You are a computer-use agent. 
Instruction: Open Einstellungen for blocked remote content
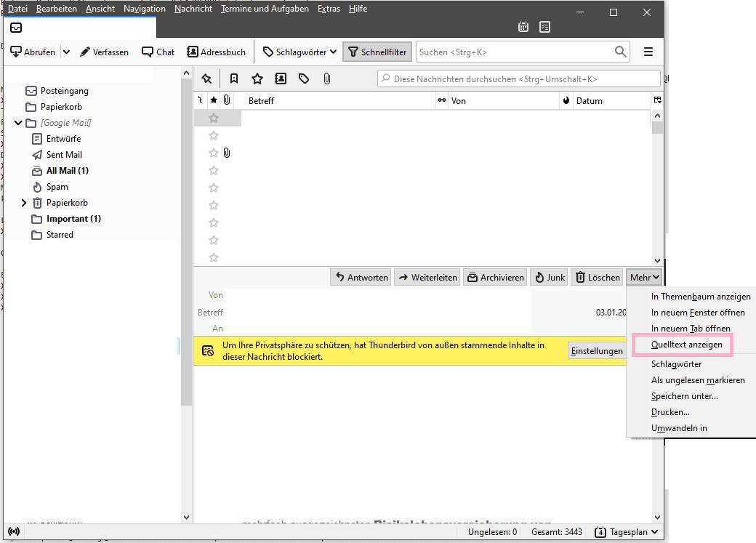click(597, 350)
